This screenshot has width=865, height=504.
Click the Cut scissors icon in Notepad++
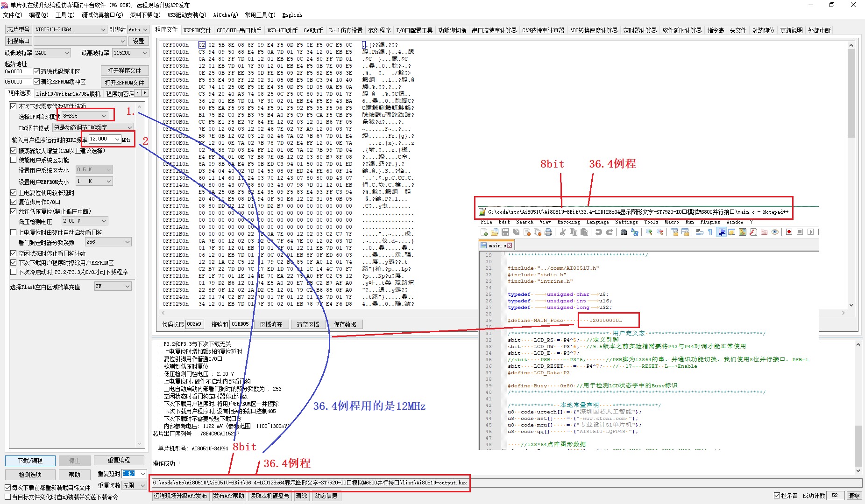click(x=563, y=232)
